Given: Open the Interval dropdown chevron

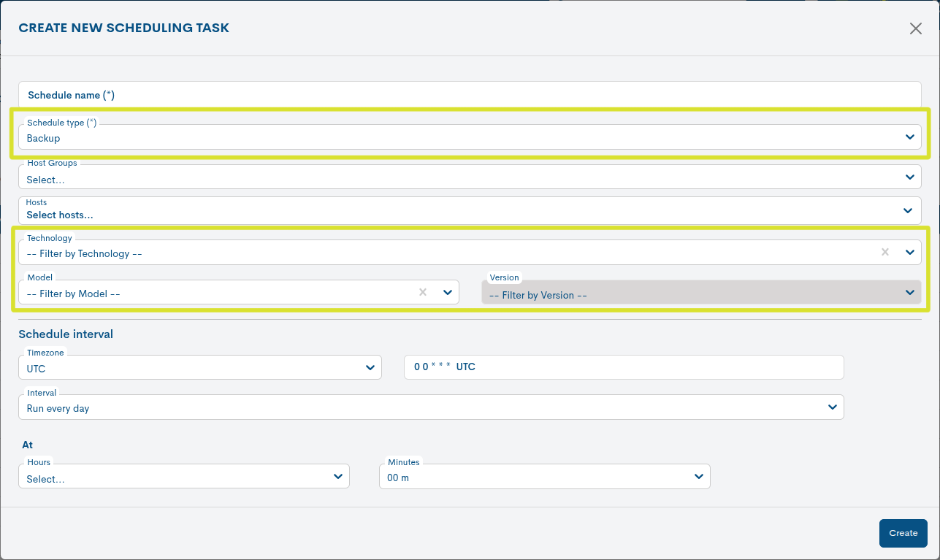Looking at the screenshot, I should tap(832, 407).
